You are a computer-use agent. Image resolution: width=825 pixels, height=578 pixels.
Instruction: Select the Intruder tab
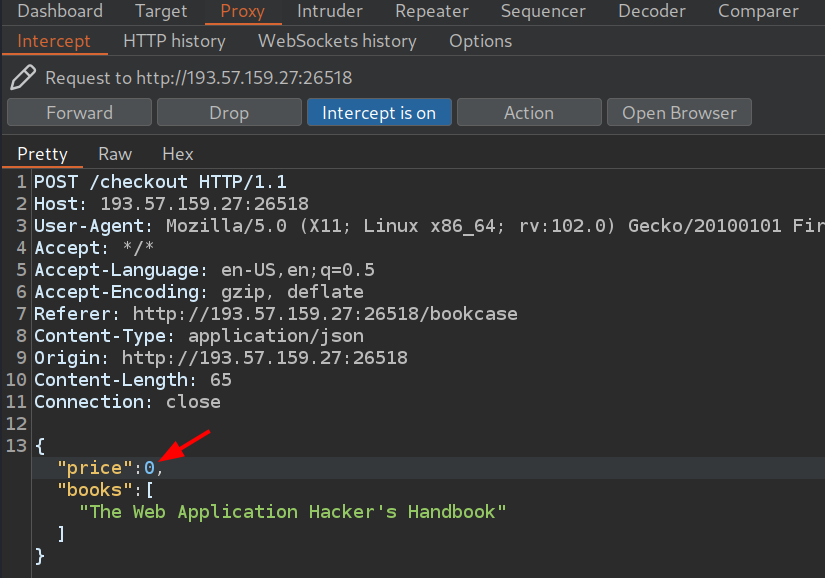point(329,12)
